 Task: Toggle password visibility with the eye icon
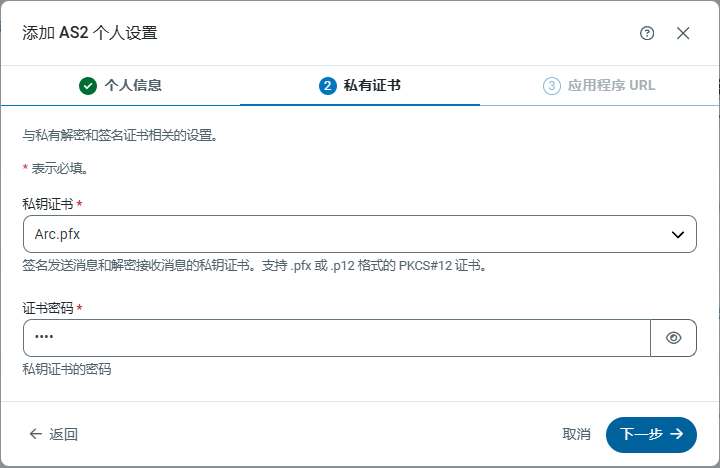(673, 338)
